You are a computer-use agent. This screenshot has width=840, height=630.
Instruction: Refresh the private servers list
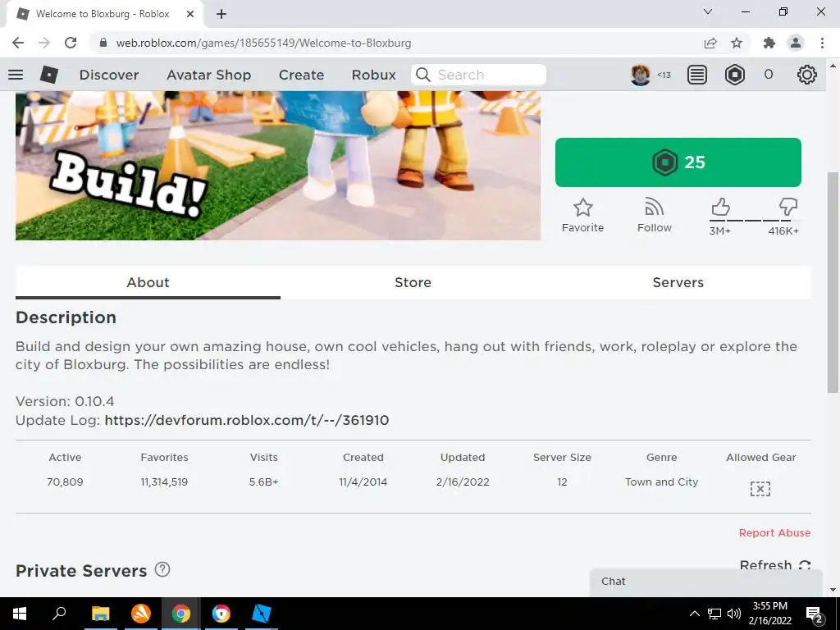click(774, 565)
